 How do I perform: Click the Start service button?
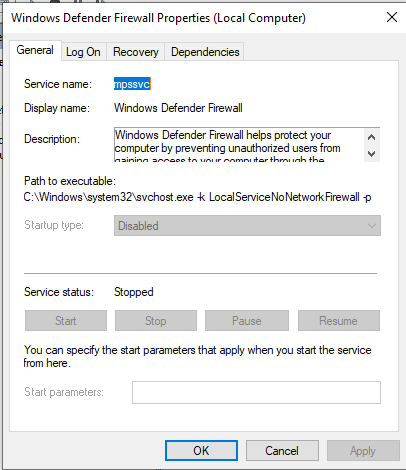66,321
